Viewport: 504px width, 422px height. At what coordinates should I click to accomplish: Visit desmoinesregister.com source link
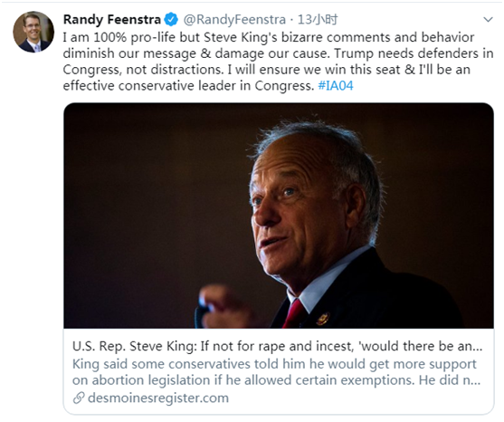coord(158,398)
